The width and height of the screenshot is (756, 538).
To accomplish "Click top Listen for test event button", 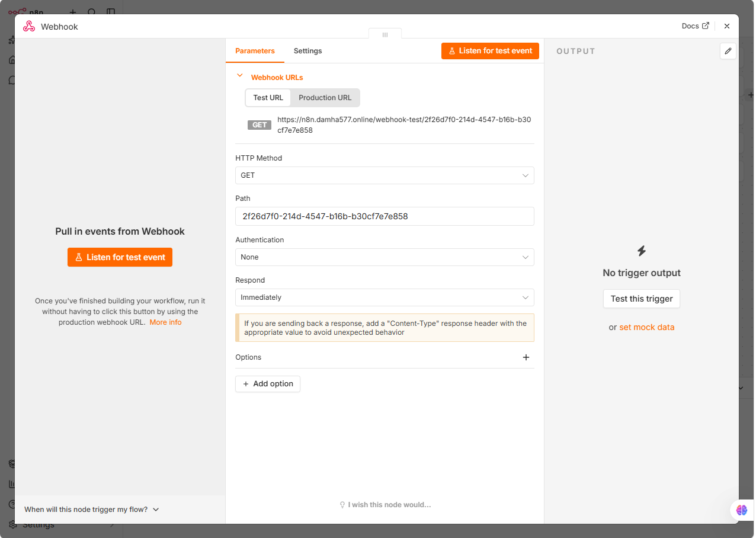I will click(x=490, y=51).
